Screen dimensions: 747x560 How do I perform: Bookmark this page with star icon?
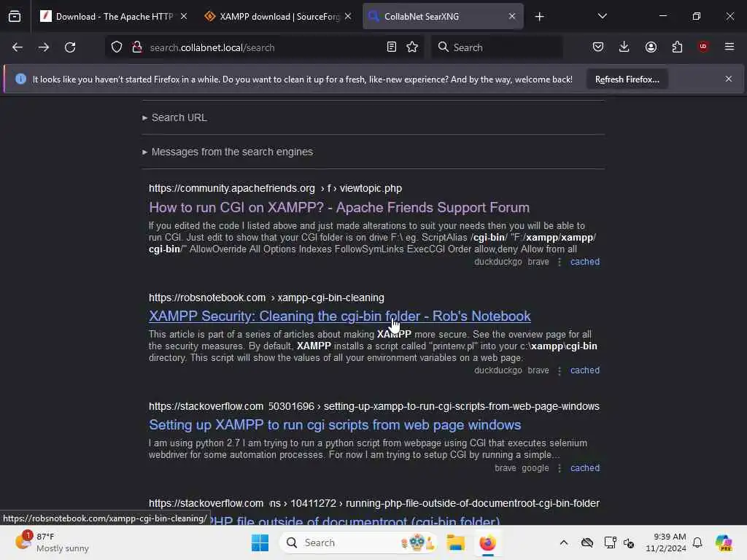tap(412, 47)
